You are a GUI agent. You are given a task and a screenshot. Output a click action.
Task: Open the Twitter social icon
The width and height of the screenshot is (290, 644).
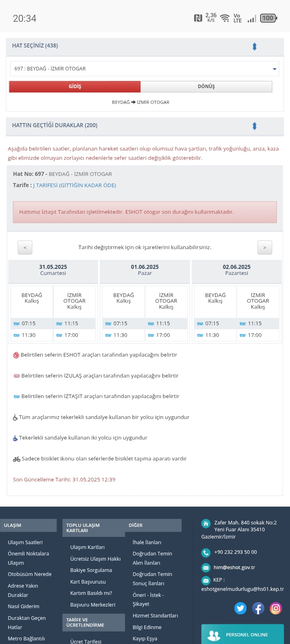[x=240, y=608]
